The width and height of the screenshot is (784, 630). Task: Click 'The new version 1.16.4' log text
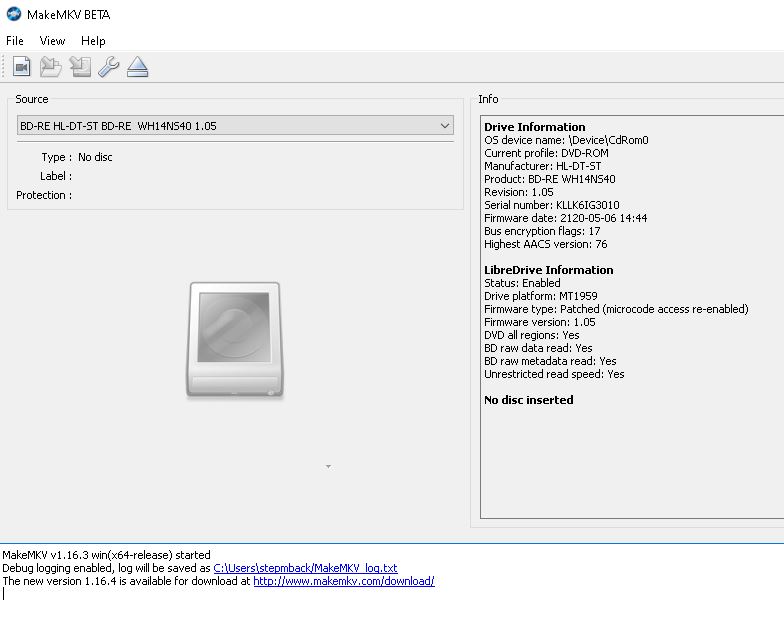coord(126,581)
